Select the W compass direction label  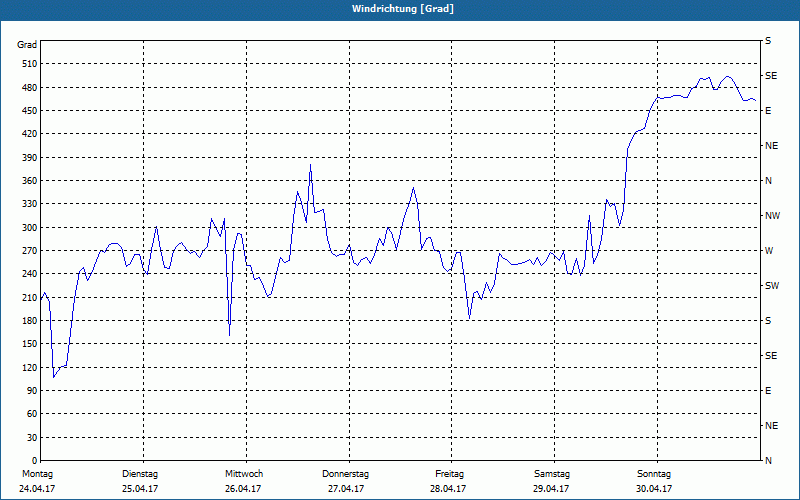[769, 251]
